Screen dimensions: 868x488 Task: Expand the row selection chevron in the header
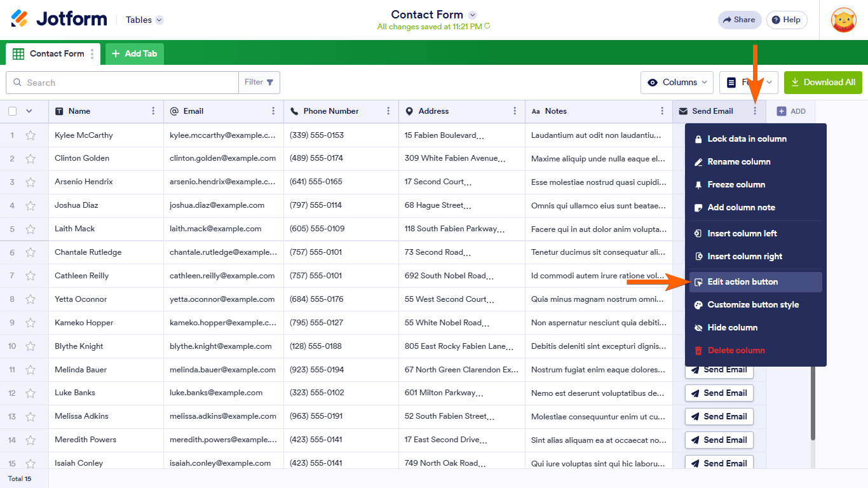[29, 111]
